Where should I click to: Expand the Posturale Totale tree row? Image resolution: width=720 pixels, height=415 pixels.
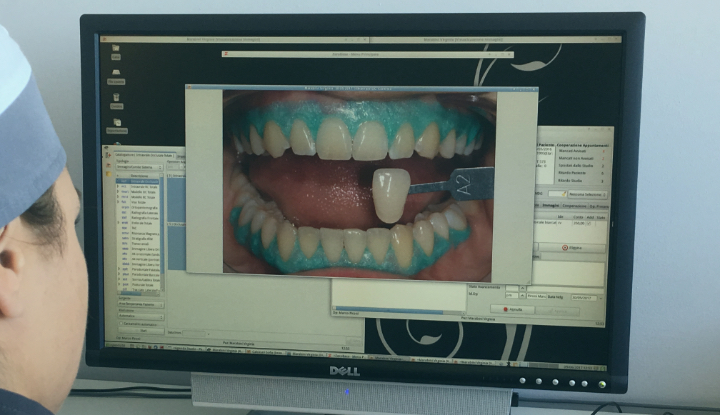pyautogui.click(x=119, y=285)
